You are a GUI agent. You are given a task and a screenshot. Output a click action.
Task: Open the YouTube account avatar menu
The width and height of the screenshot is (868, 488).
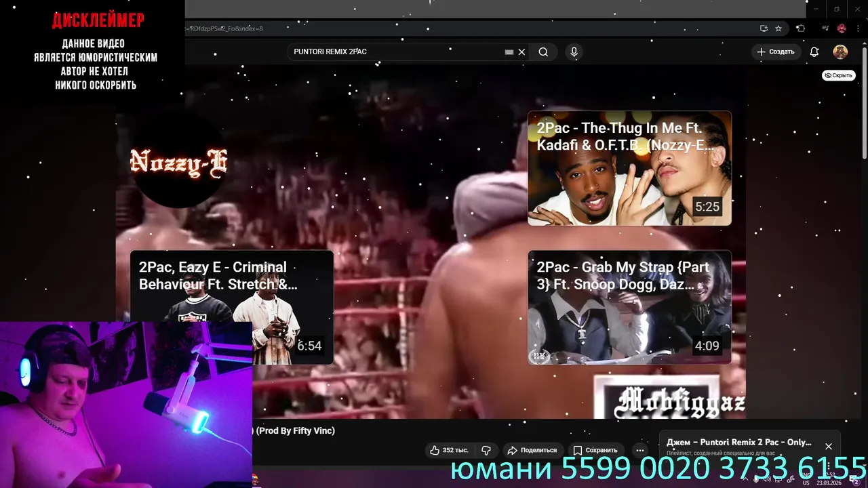[840, 52]
